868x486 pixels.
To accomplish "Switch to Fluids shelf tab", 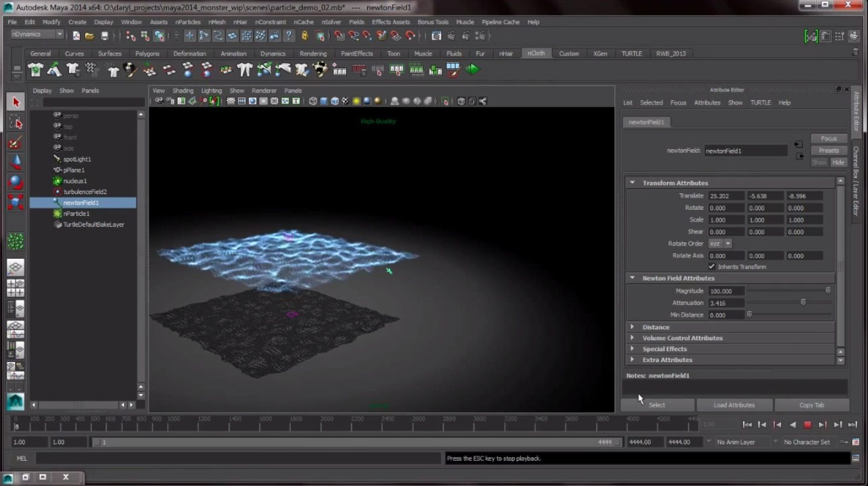I will (454, 53).
